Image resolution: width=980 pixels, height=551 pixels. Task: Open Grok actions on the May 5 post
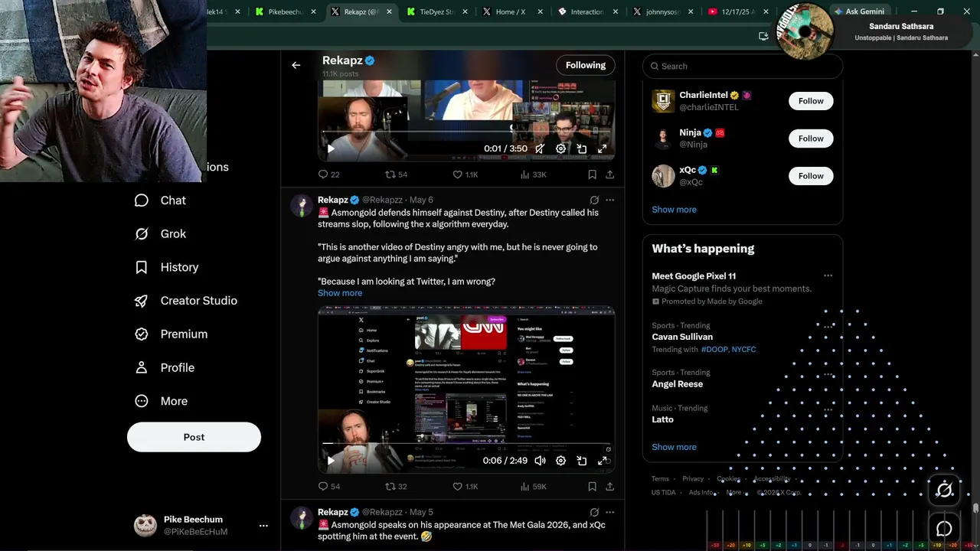(x=594, y=512)
